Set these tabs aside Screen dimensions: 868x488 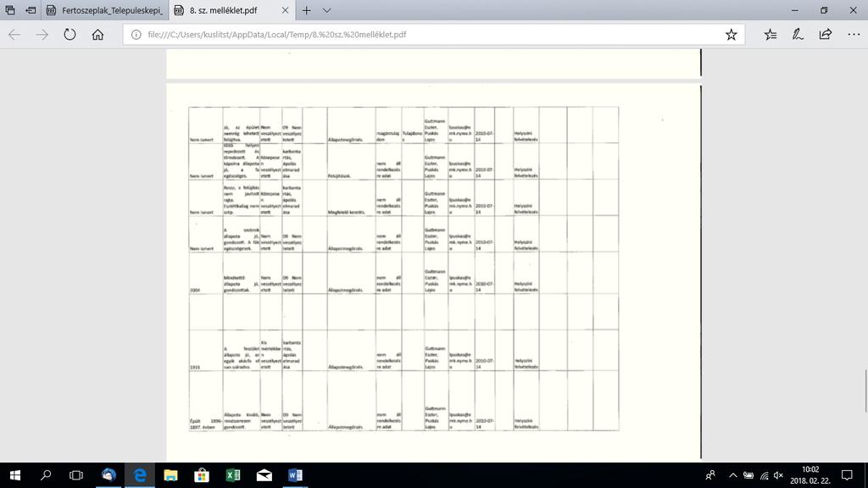point(31,10)
